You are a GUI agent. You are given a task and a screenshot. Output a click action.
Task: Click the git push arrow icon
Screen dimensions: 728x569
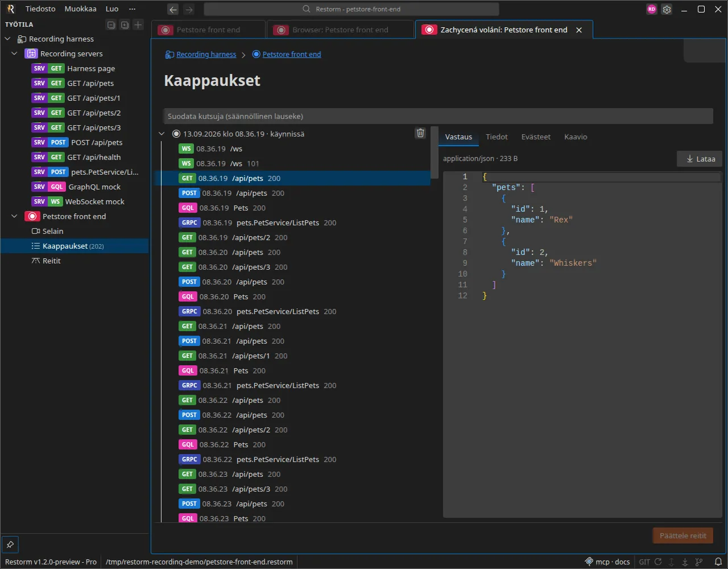point(672,562)
